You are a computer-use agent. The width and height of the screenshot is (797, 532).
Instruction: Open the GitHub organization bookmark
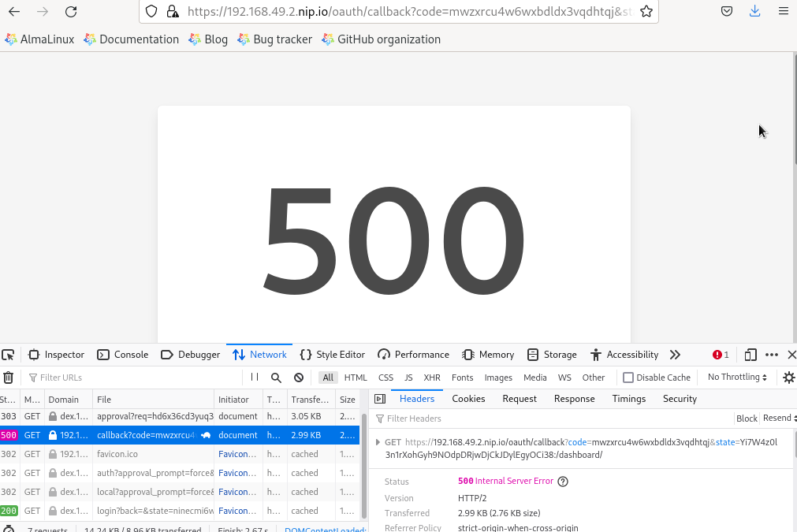(x=382, y=39)
